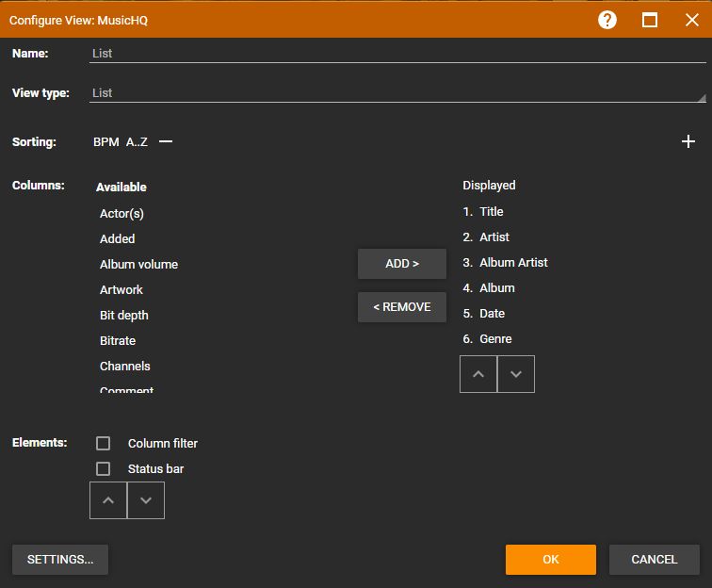712x588 pixels.
Task: Open the View type dropdown
Action: point(397,93)
